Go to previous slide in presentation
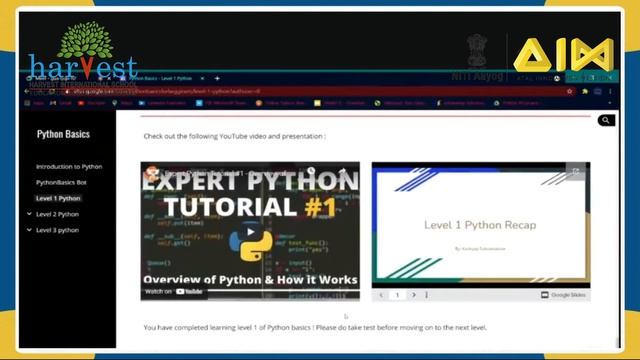640x360 pixels. tap(381, 295)
